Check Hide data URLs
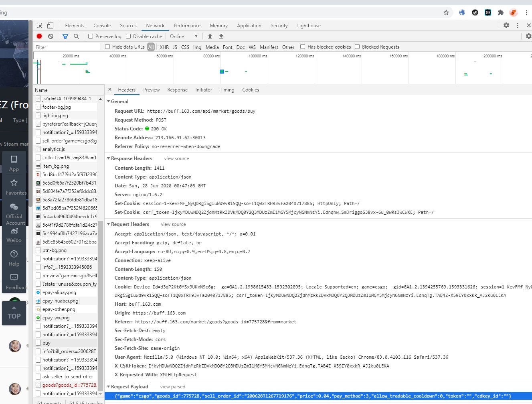532x404 pixels. (x=107, y=47)
